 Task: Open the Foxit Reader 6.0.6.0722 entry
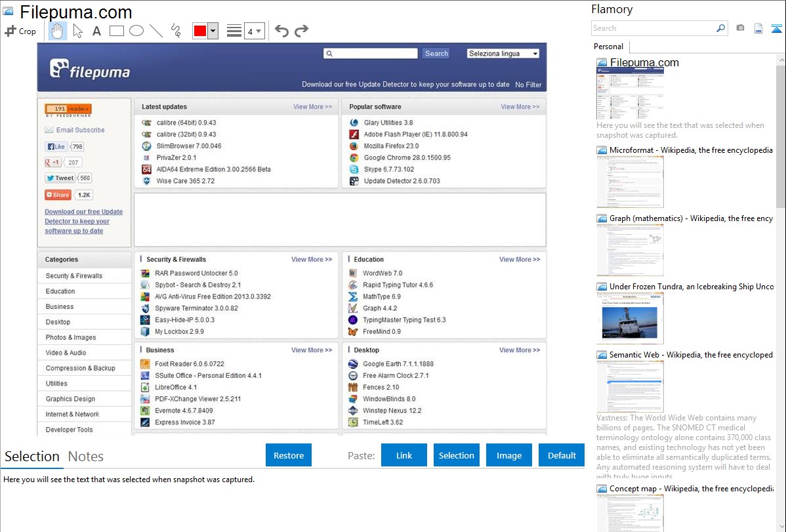point(190,364)
